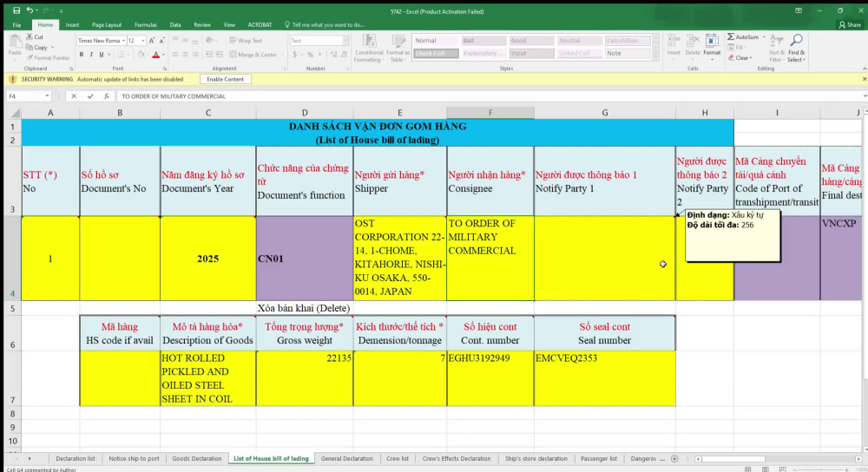The image size is (868, 472).
Task: Click the Copy icon
Action: (30, 48)
